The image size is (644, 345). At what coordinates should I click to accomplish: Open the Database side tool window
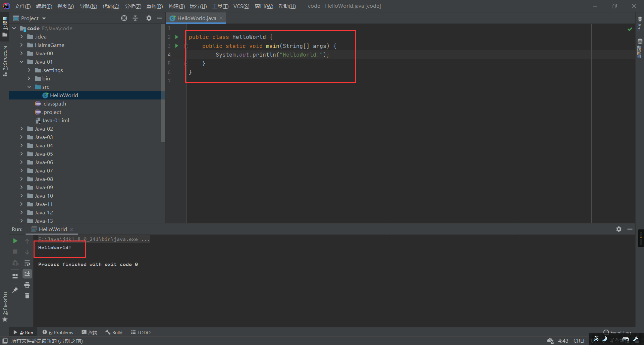(x=640, y=48)
